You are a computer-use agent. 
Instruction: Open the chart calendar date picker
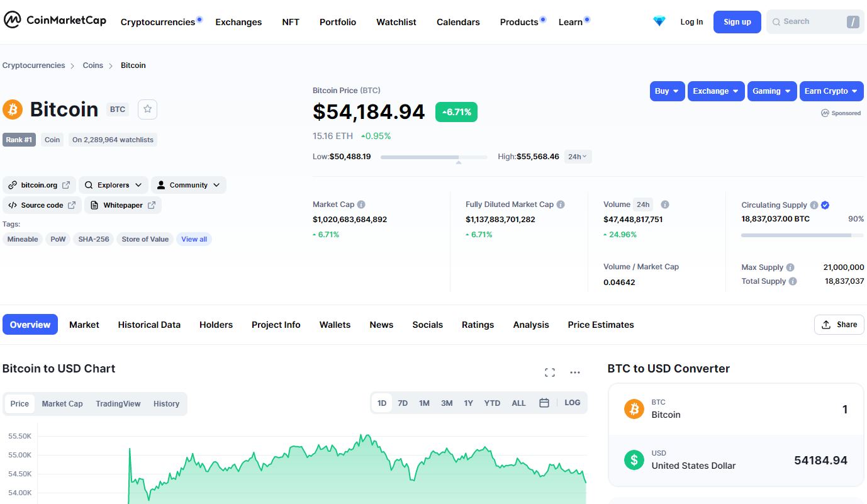point(544,403)
